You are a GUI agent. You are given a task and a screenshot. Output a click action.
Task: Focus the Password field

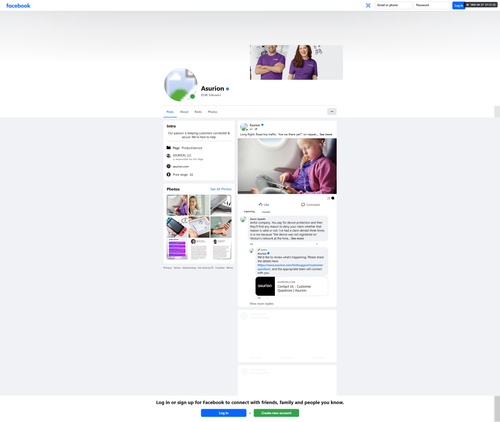432,5
